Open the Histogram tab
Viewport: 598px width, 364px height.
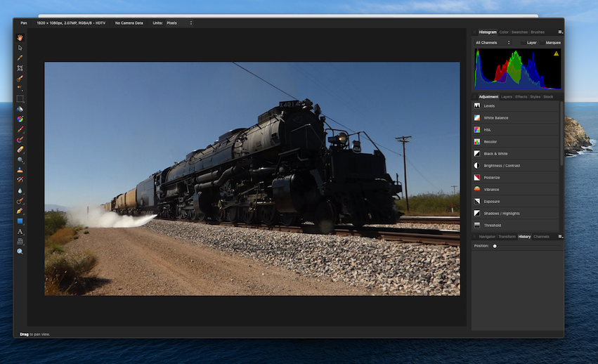click(x=488, y=32)
